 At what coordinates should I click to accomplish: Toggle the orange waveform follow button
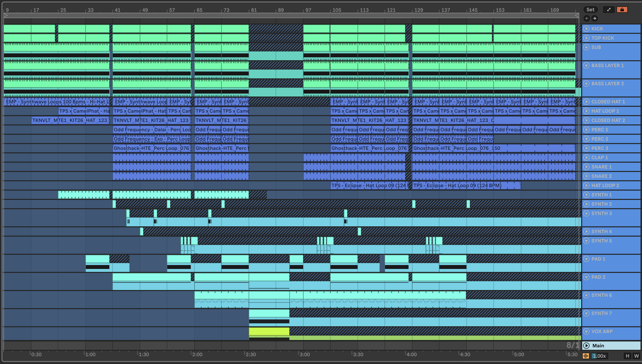[x=586, y=356]
